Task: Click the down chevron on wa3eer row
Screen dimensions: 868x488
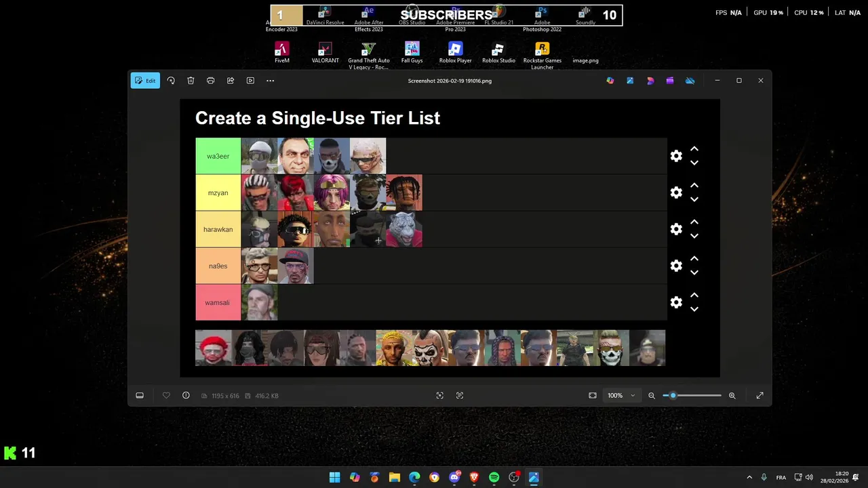Action: [694, 163]
